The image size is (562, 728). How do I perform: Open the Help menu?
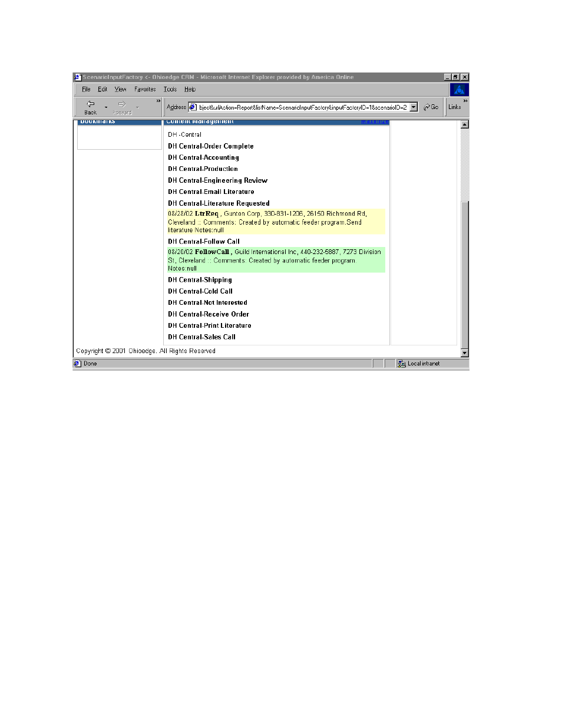190,90
